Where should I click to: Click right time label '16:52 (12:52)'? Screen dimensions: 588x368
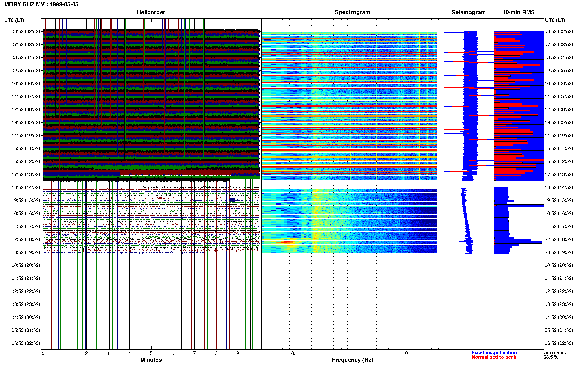(559, 161)
